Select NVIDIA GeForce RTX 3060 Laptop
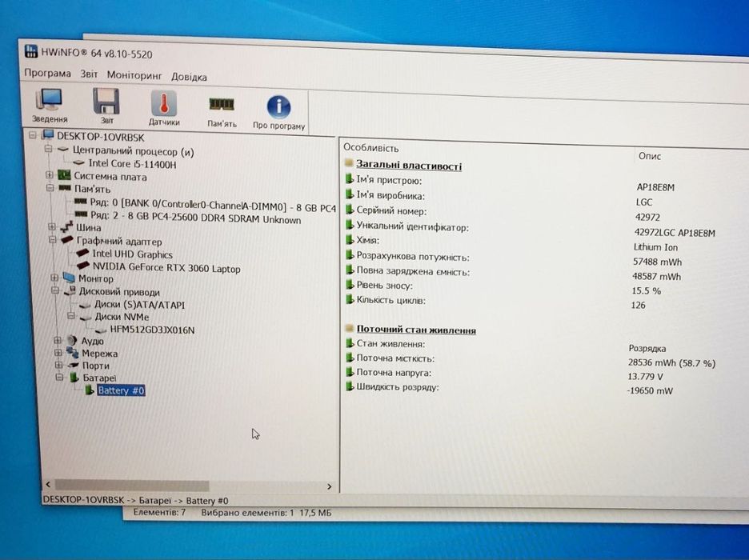Viewport: 749px width, 560px height. 166,267
